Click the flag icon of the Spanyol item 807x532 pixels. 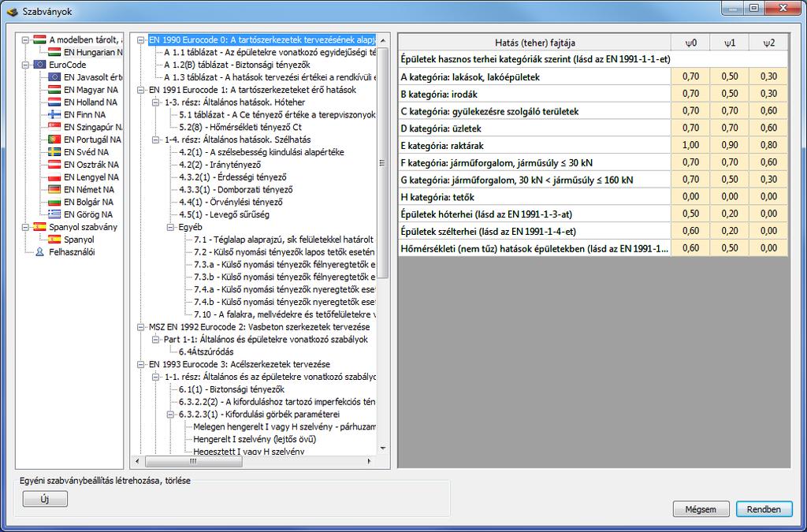pos(54,240)
